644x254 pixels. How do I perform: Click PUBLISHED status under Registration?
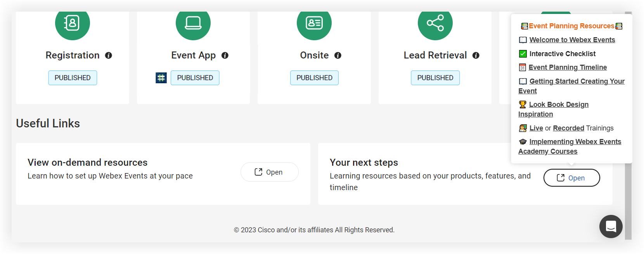click(x=73, y=78)
